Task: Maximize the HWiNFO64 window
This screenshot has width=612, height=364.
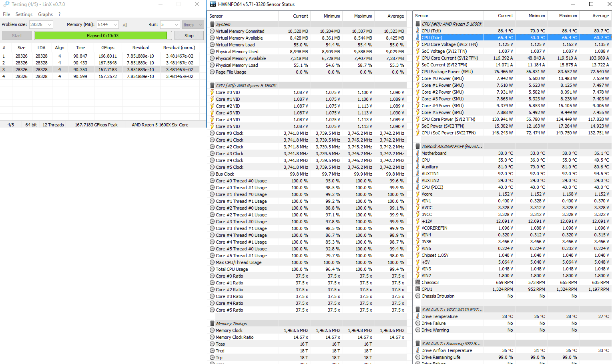Action: pyautogui.click(x=591, y=4)
